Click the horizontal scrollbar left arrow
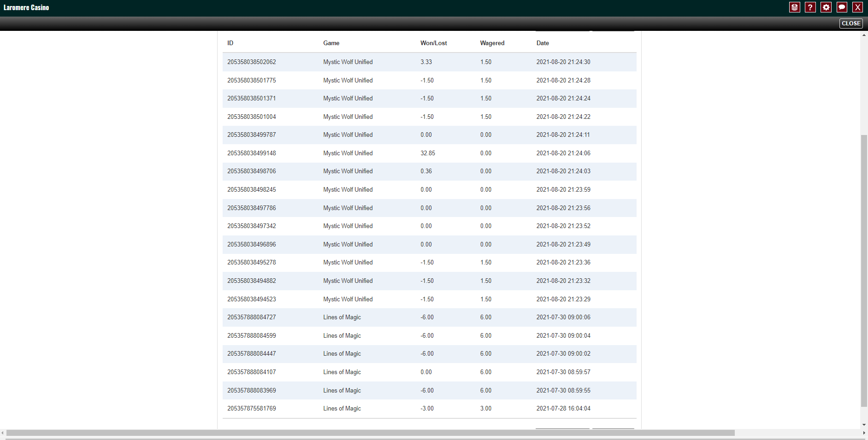The image size is (868, 440). point(3,433)
